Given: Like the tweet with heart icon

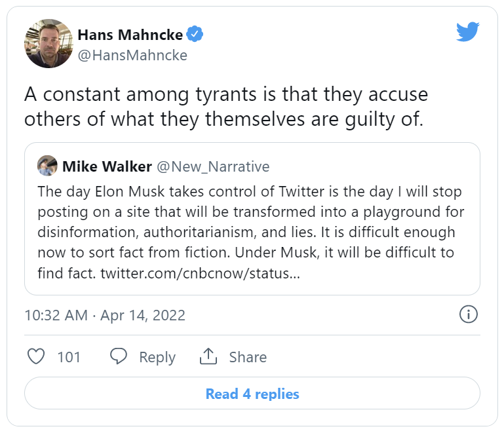Looking at the screenshot, I should click(37, 357).
